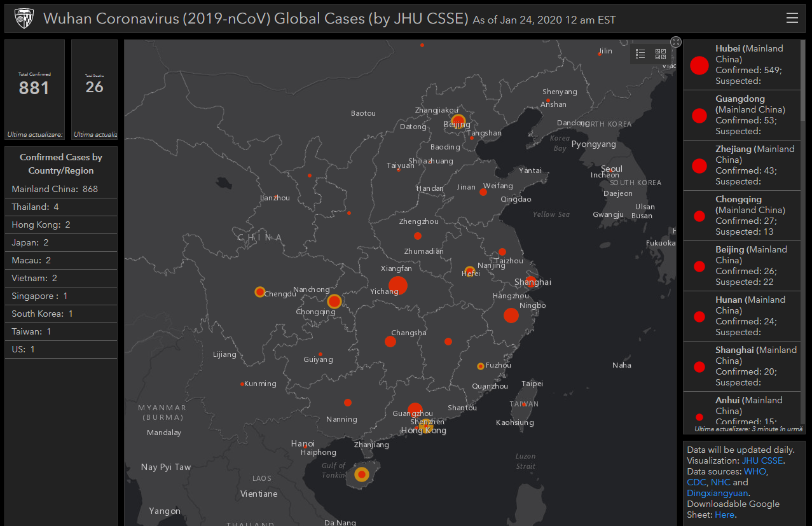This screenshot has width=812, height=526.
Task: Select the red marker near Jinan
Action: point(483,192)
